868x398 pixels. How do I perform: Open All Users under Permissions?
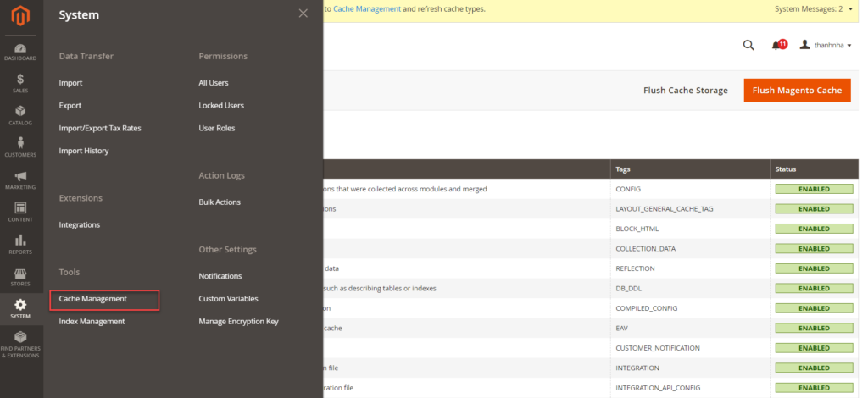[x=214, y=83]
